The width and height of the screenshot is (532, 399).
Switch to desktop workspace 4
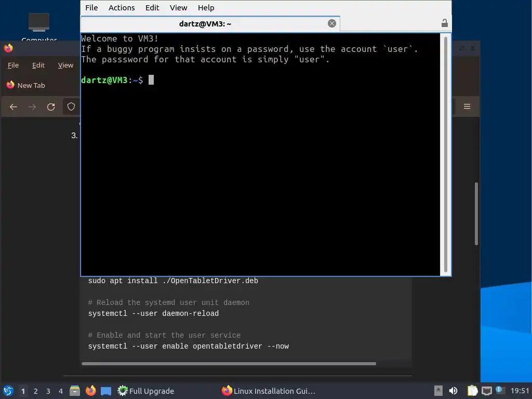pos(61,391)
